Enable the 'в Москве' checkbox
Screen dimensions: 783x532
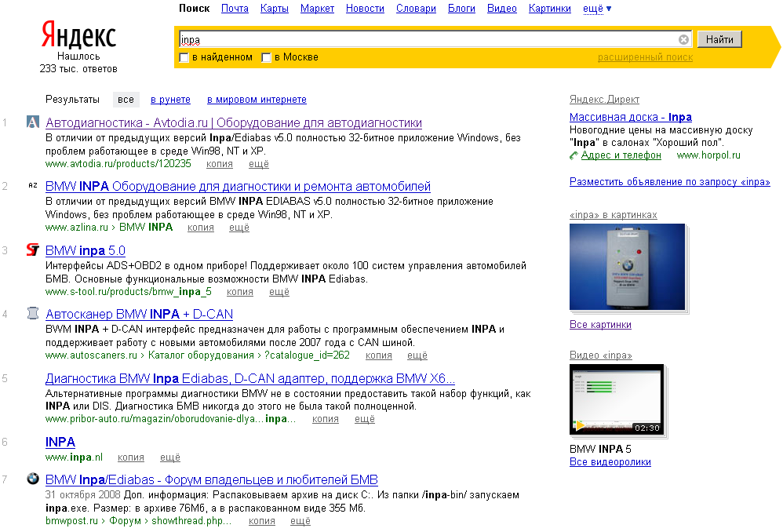[x=266, y=57]
